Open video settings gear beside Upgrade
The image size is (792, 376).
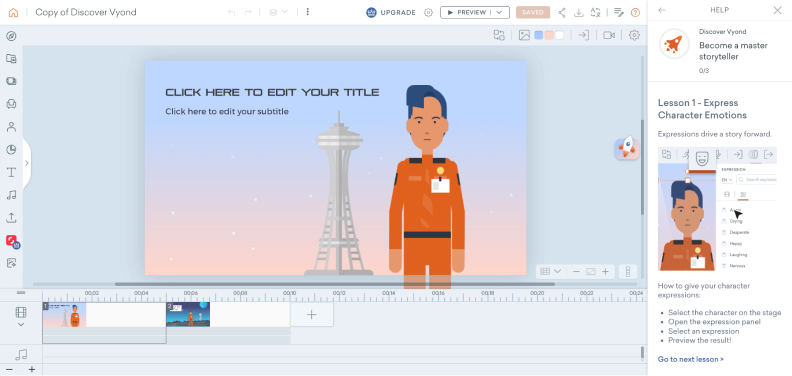428,12
